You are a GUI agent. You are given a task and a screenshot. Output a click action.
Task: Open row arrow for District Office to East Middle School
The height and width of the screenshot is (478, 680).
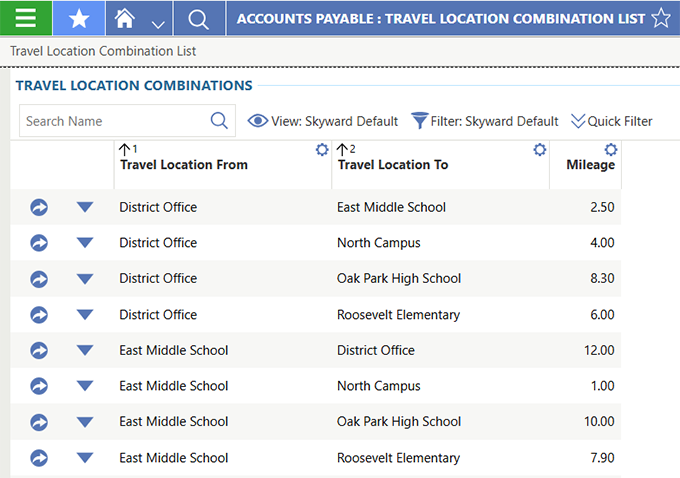pos(39,207)
